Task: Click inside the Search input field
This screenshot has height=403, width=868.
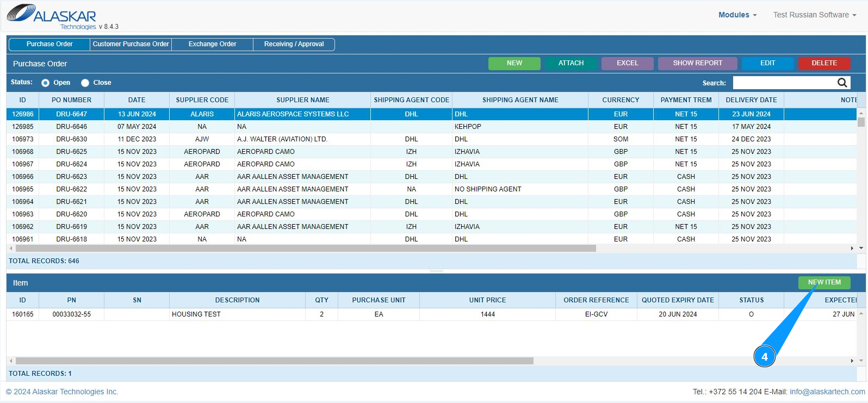Action: (783, 83)
